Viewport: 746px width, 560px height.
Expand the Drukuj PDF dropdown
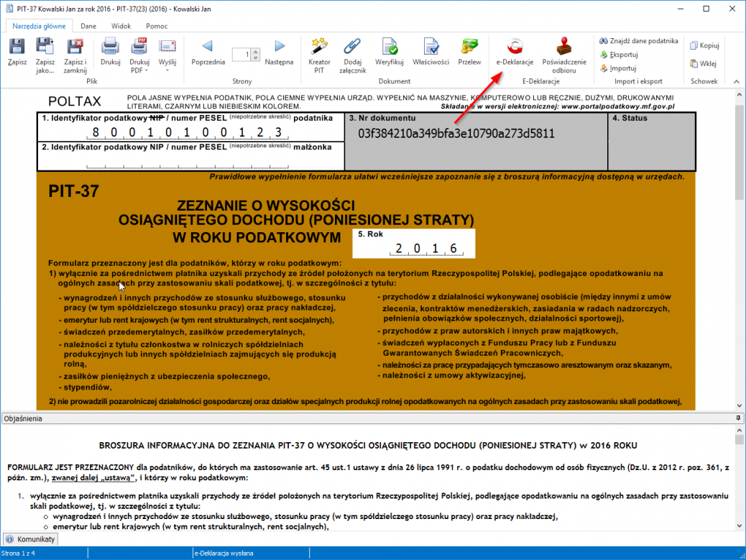coord(139,70)
